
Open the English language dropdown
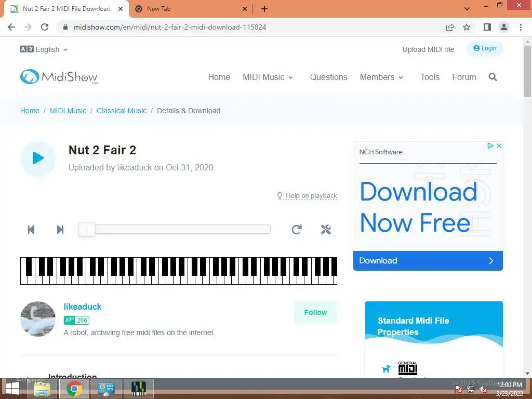coord(44,49)
